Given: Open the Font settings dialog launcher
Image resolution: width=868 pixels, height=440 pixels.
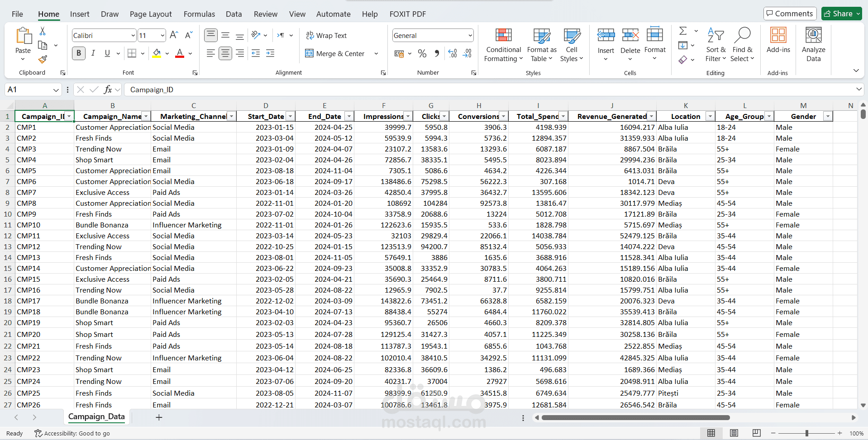Looking at the screenshot, I should click(195, 73).
